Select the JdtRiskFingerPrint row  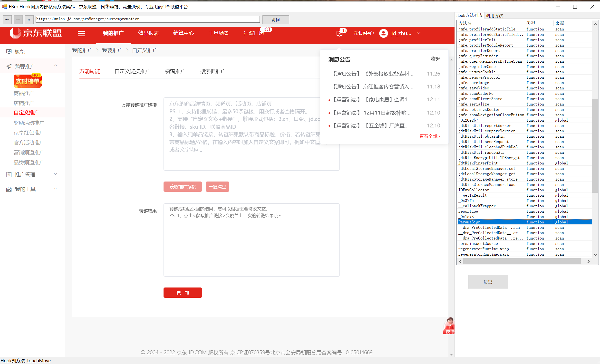tap(525, 163)
